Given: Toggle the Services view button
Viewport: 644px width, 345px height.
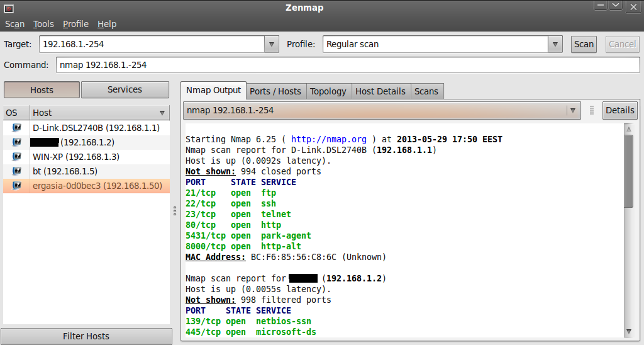Looking at the screenshot, I should [x=125, y=89].
